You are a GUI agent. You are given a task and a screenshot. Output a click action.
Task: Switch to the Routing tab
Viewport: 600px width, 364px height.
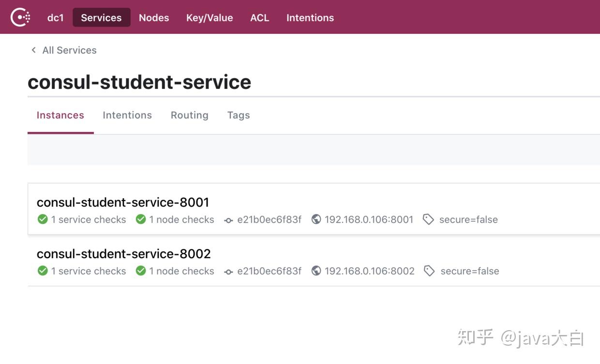[189, 115]
